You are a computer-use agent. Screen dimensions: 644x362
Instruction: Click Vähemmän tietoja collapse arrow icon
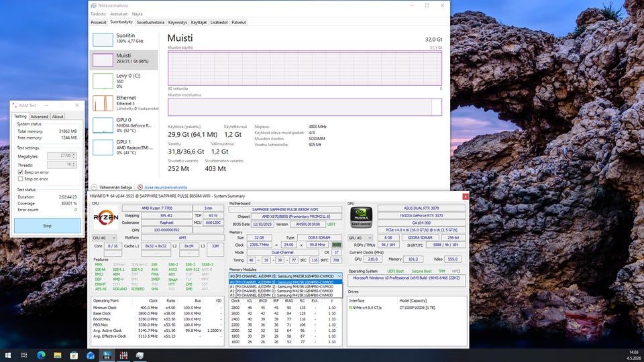click(x=94, y=187)
